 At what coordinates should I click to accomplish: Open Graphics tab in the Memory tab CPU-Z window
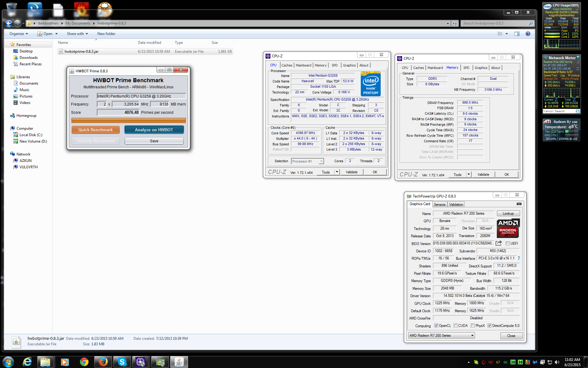pos(481,68)
